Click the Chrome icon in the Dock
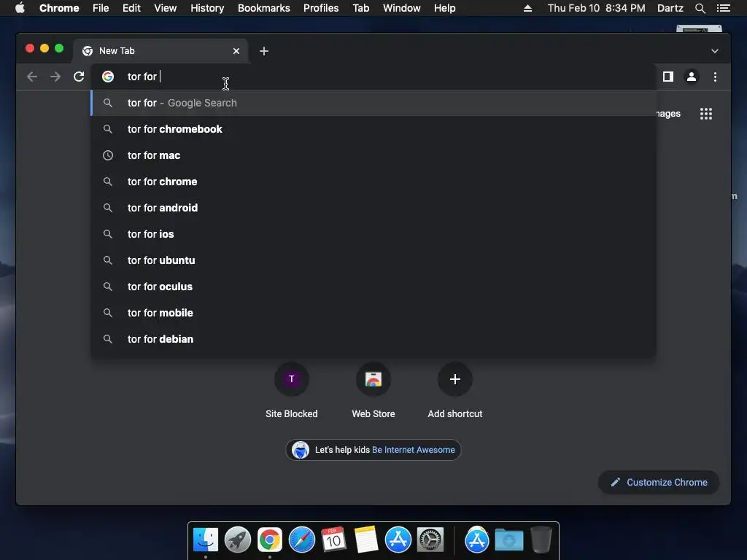 (x=270, y=540)
